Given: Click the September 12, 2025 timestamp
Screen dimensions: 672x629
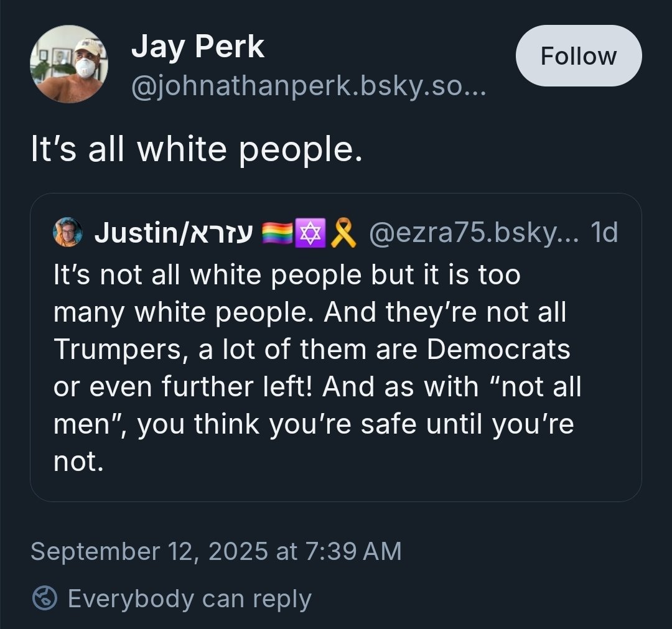Looking at the screenshot, I should click(x=216, y=551).
